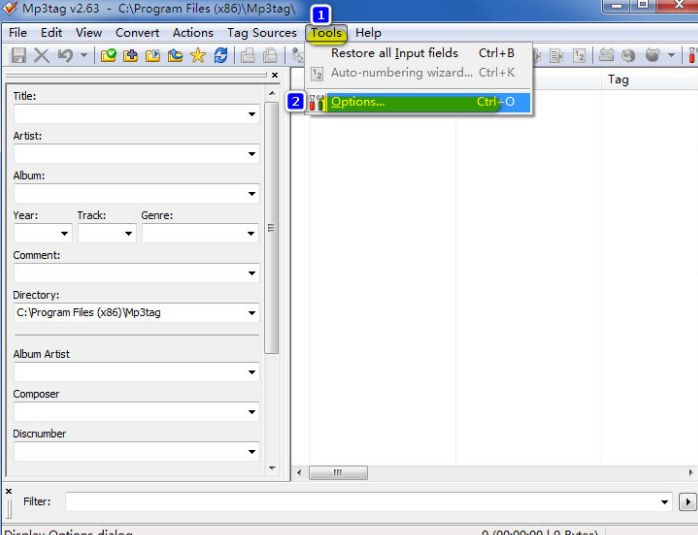Click the Mp3tag checkmark title bar icon
This screenshot has height=535, width=698.
(x=10, y=8)
